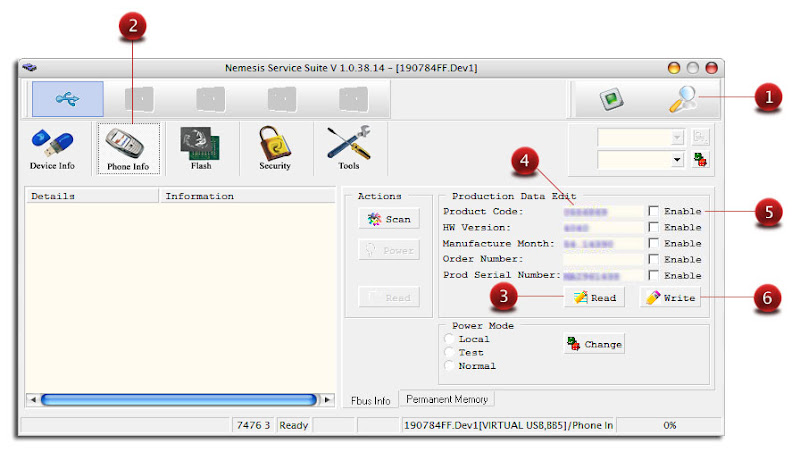Select the Test power mode

click(x=449, y=352)
